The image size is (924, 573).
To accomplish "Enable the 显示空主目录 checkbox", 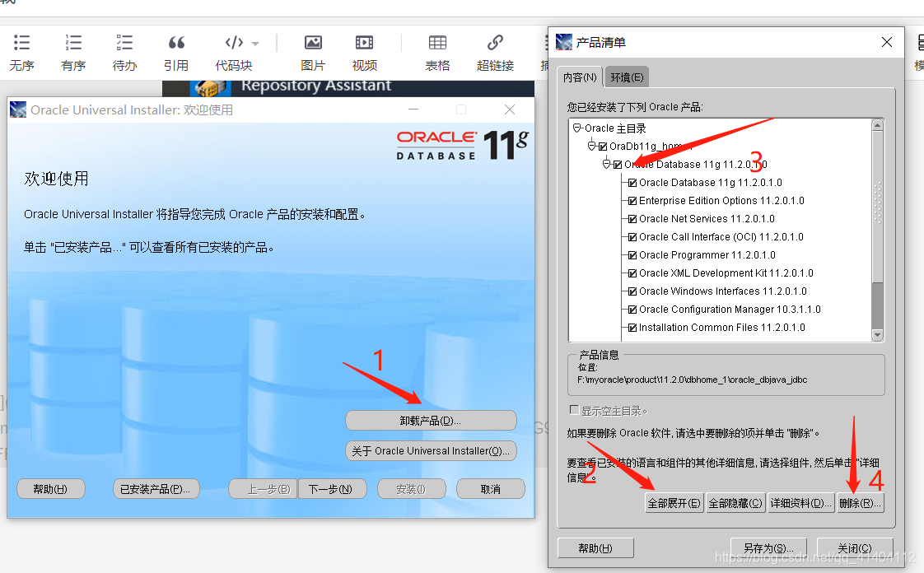I will pos(575,409).
